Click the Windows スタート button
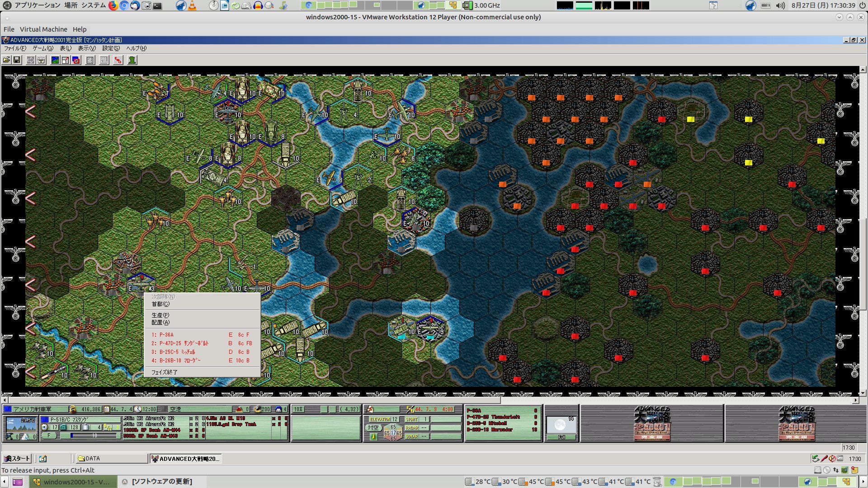Viewport: 868px width, 488px height. tap(17, 459)
